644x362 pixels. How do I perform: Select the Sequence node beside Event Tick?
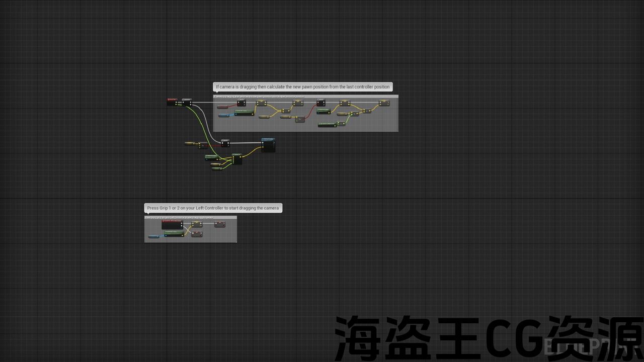pyautogui.click(x=187, y=102)
